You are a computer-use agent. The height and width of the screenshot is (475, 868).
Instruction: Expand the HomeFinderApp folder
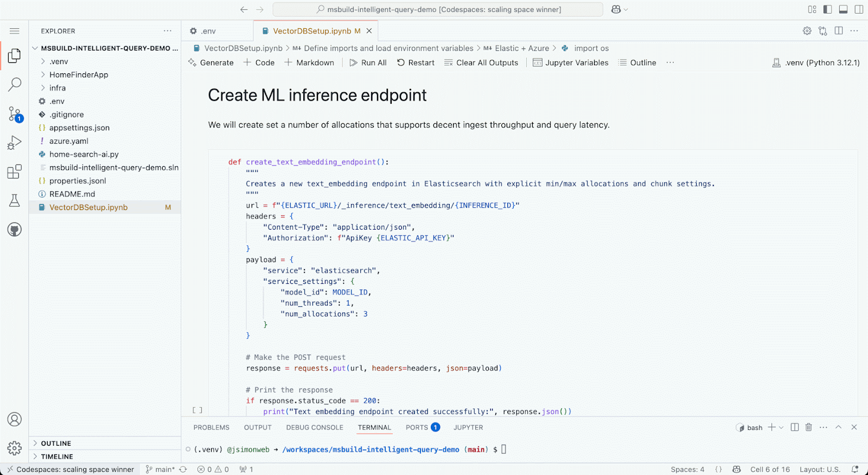tap(79, 75)
